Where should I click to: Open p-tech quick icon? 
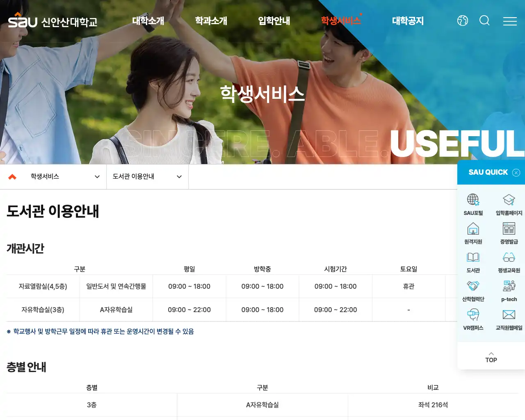click(509, 291)
